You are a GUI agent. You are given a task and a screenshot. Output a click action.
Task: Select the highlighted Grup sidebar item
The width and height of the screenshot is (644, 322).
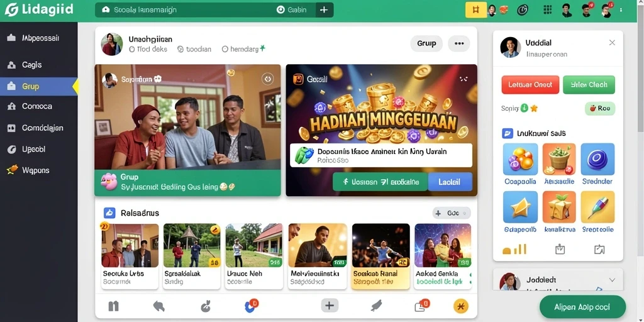38,86
